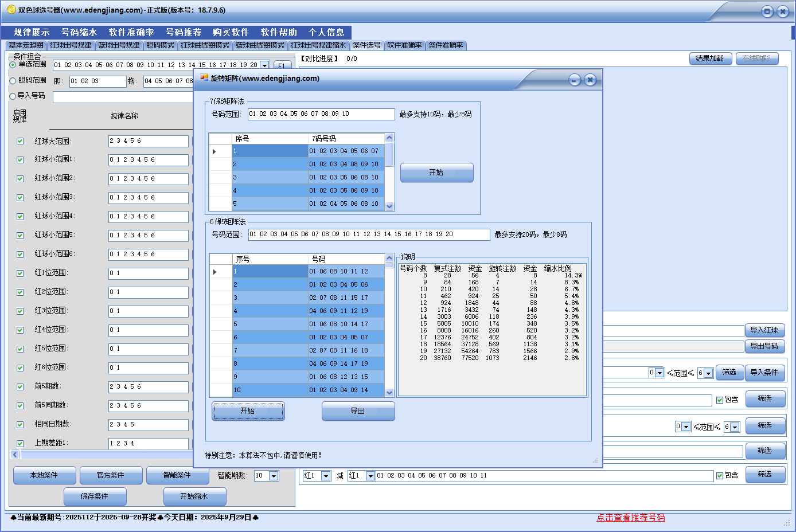Select the 胆码范围 radio button

(13, 81)
